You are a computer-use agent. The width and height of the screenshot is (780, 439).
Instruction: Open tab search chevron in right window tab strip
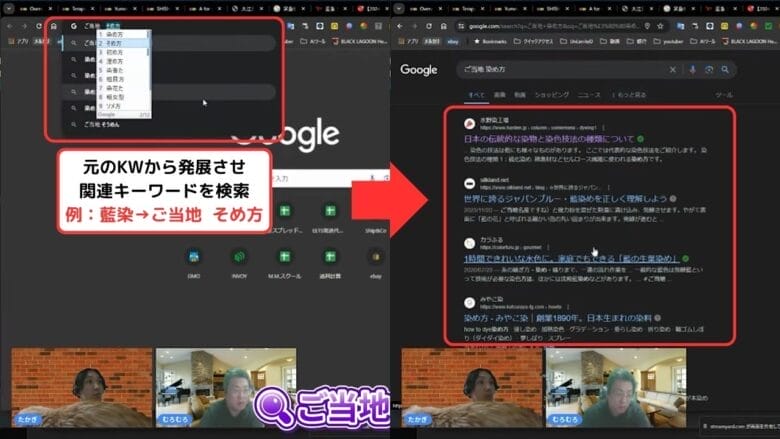pyautogui.click(x=399, y=8)
